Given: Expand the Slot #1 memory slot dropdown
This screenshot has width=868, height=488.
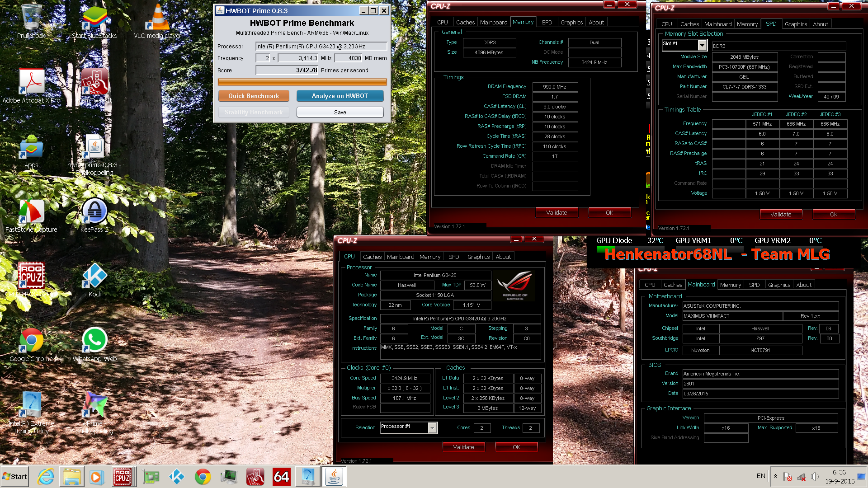Looking at the screenshot, I should pos(702,45).
